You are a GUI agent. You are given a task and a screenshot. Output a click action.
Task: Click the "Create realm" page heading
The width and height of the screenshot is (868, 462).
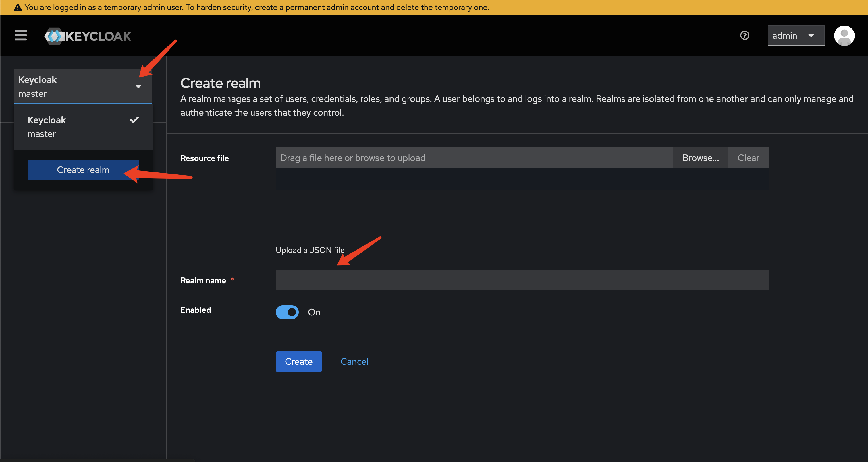point(220,83)
